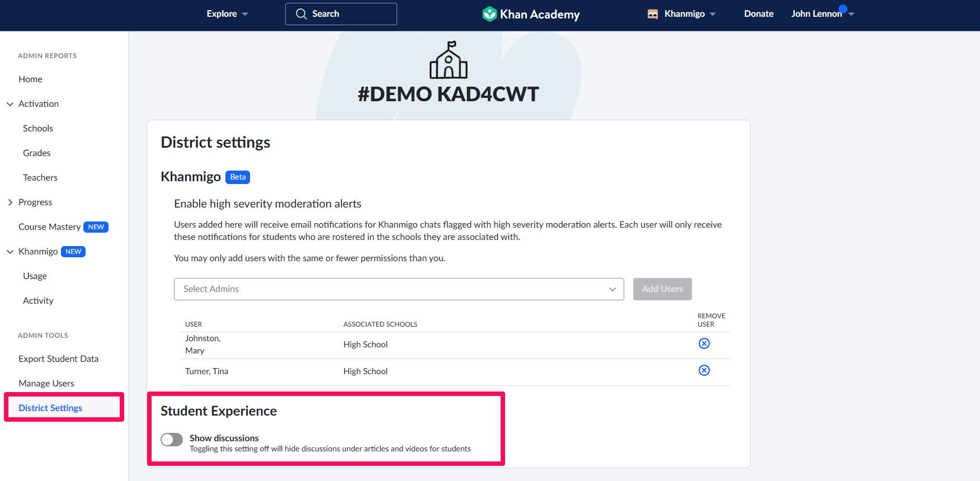The width and height of the screenshot is (980, 481).
Task: Open Grades under Activation
Action: (37, 153)
